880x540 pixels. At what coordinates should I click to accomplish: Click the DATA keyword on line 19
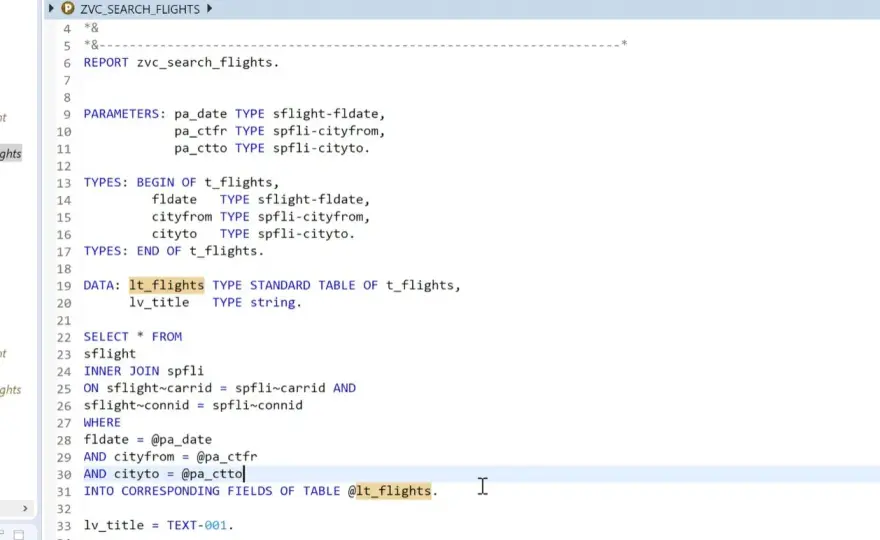click(98, 285)
